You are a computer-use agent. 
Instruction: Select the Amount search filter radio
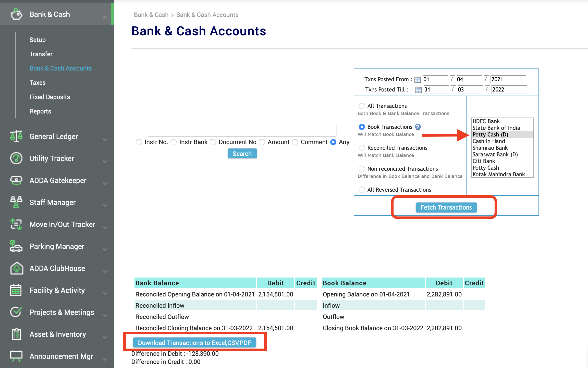[x=262, y=142]
